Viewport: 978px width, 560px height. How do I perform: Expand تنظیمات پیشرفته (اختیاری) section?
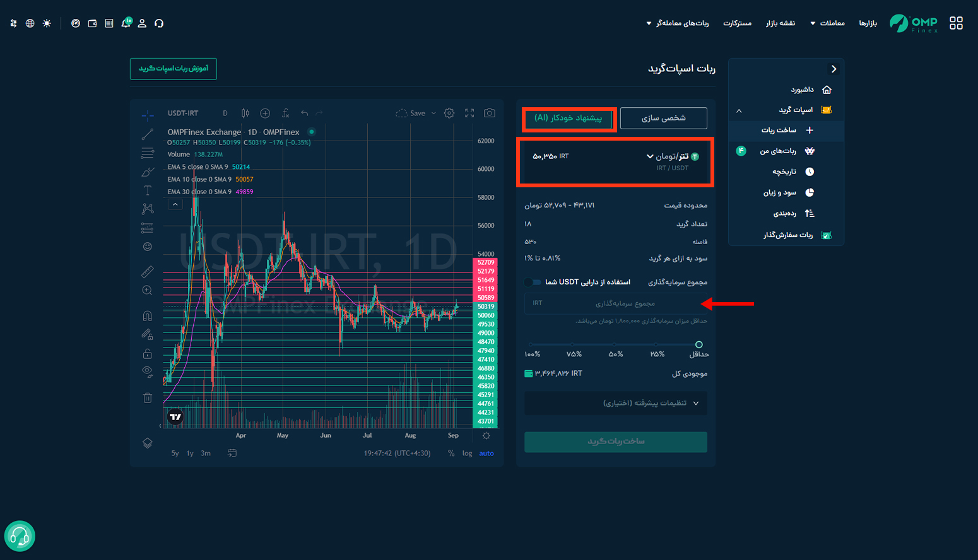pos(616,403)
